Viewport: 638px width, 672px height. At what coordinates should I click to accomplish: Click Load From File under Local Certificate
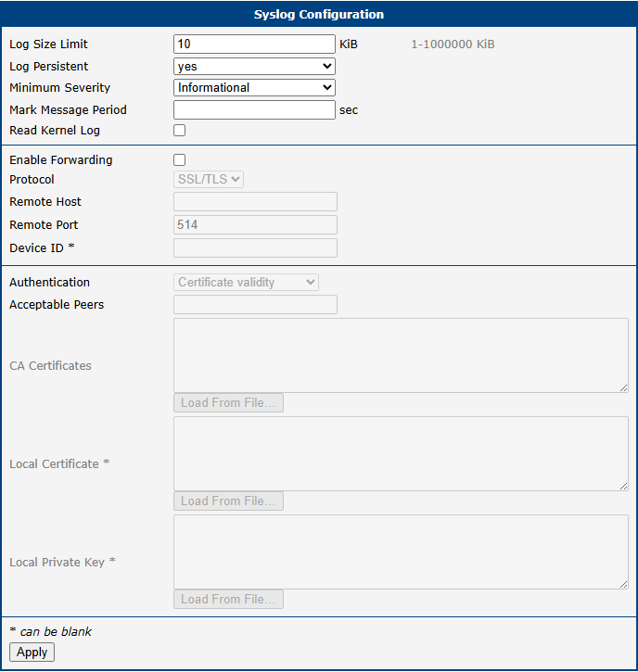pyautogui.click(x=228, y=501)
